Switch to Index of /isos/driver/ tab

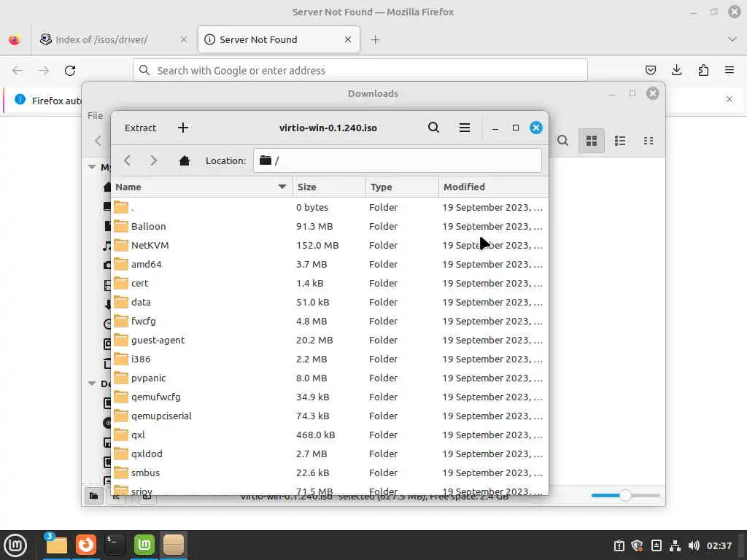coord(113,39)
